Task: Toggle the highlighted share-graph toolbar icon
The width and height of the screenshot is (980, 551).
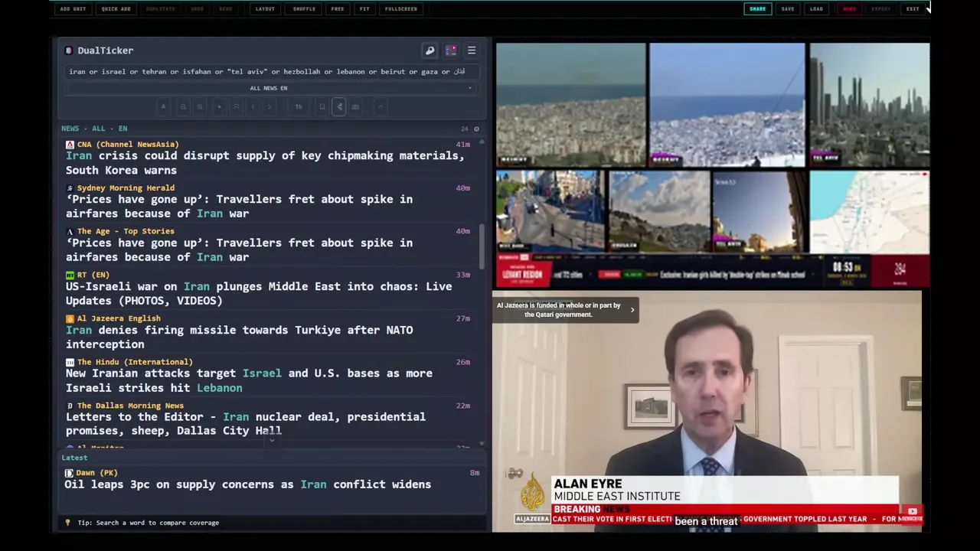Action: [339, 106]
